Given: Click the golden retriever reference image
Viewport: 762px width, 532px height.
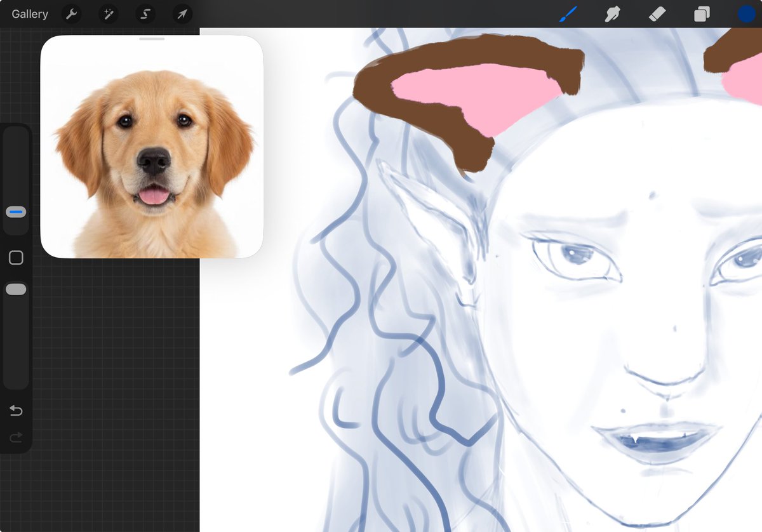Looking at the screenshot, I should [152, 147].
